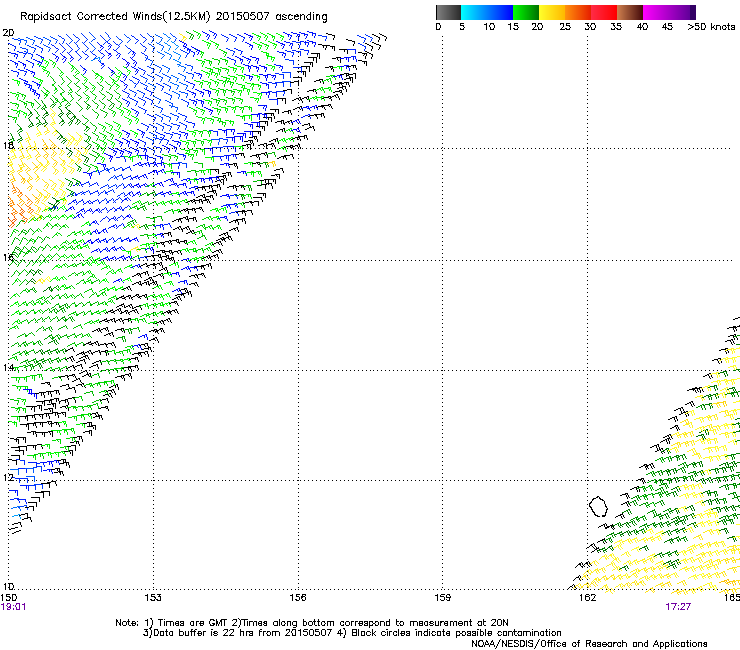
Task: Click the dark purple 45-50 knots segment
Action: (682, 12)
